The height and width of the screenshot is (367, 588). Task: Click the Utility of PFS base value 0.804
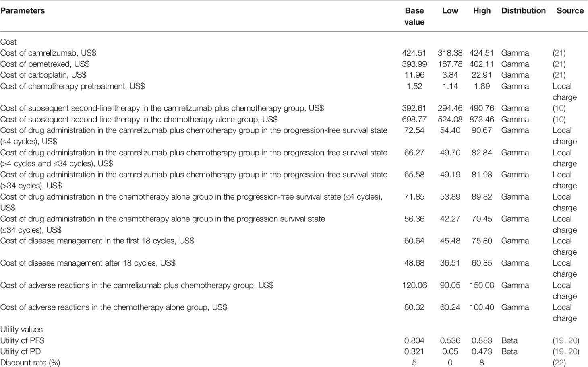tap(414, 340)
